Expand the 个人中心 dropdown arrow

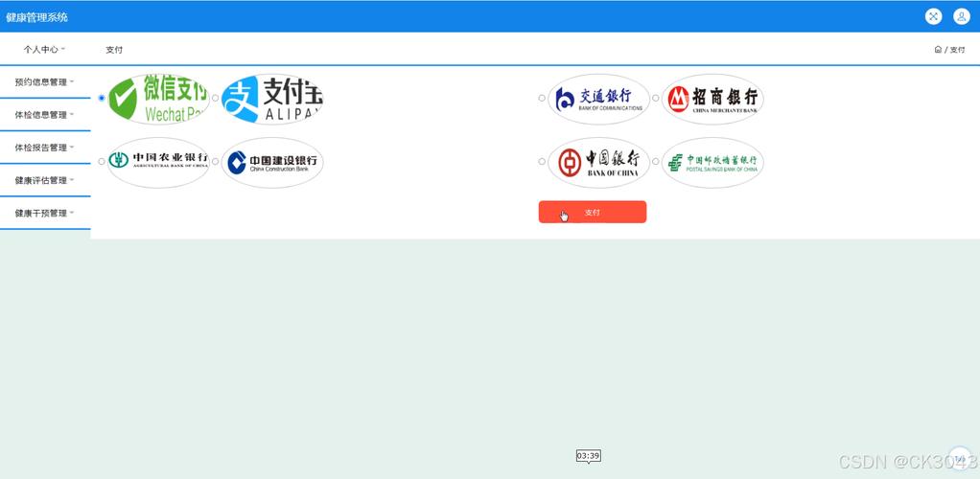(63, 49)
